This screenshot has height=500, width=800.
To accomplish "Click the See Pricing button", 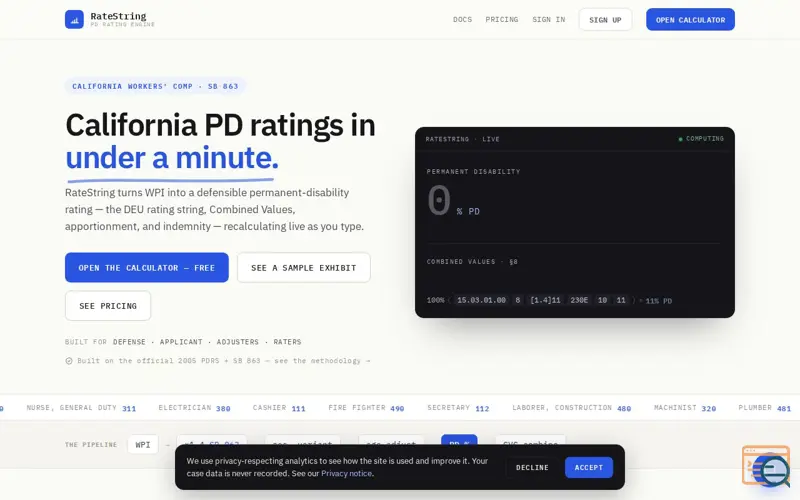I will (x=108, y=306).
